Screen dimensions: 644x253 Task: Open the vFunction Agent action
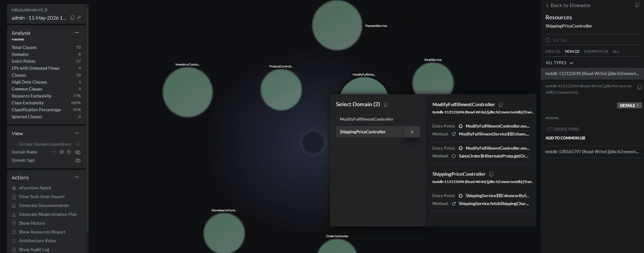coord(35,188)
